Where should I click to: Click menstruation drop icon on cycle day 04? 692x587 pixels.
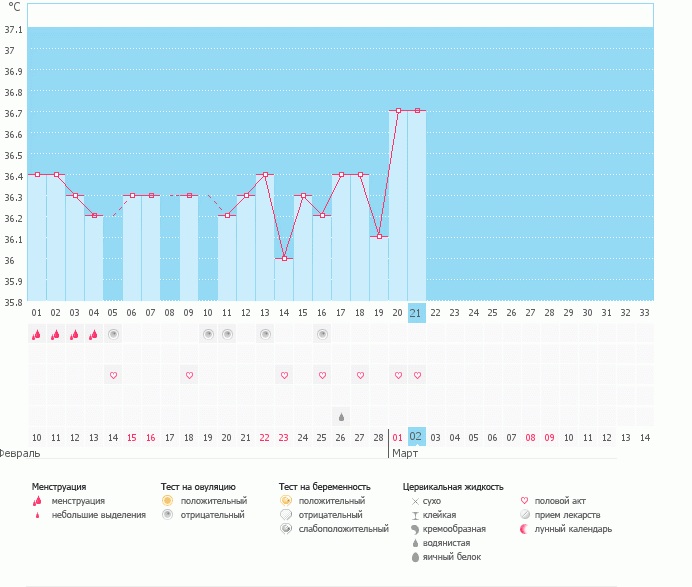point(93,335)
